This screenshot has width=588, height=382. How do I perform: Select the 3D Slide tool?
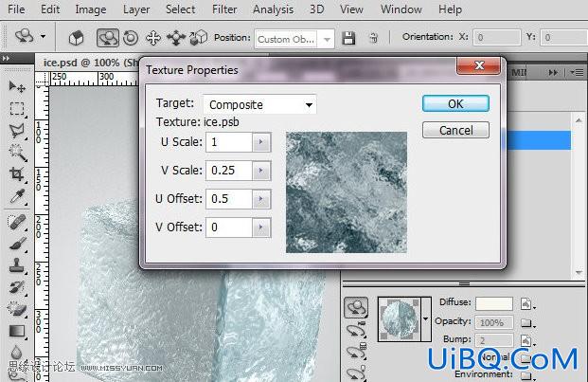click(x=175, y=38)
